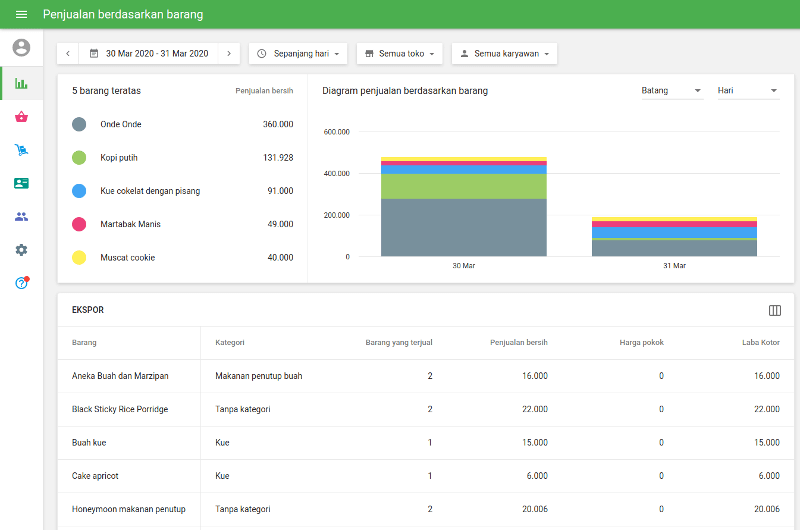Open the employees ID card icon

(x=21, y=183)
